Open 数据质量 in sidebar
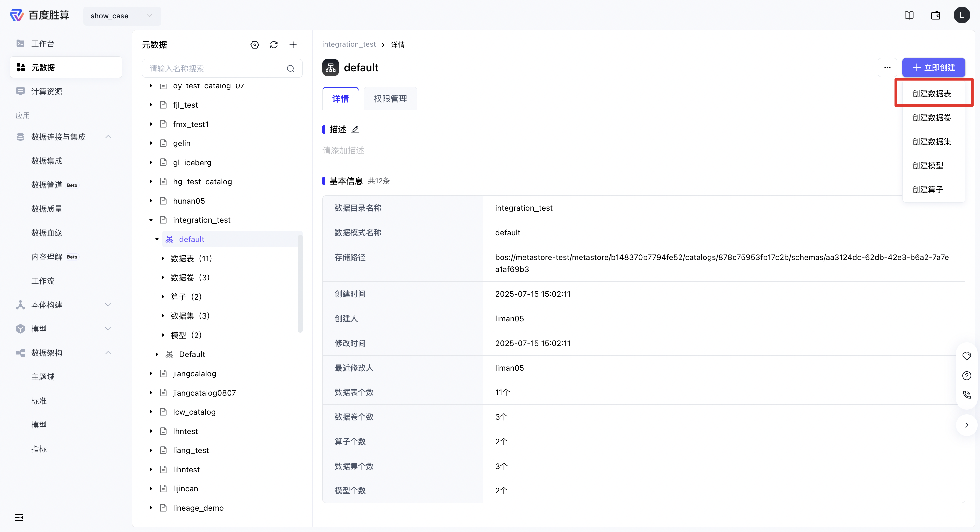Image resolution: width=980 pixels, height=532 pixels. (x=46, y=209)
